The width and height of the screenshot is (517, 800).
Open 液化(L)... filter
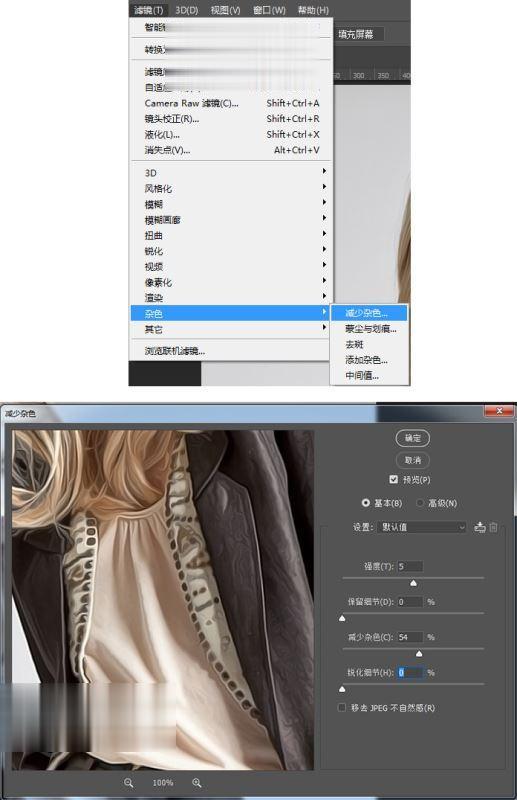click(232, 135)
